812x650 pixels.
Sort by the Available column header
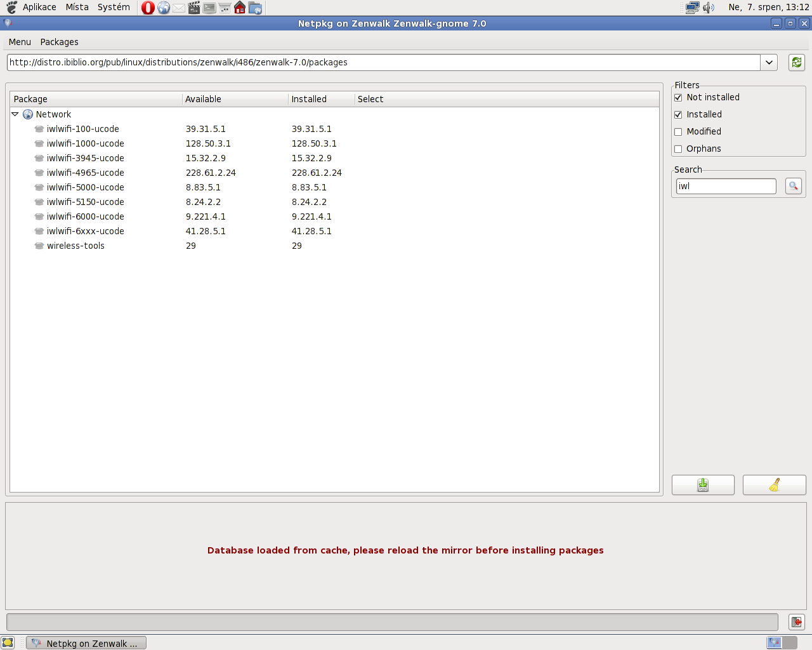pos(235,99)
